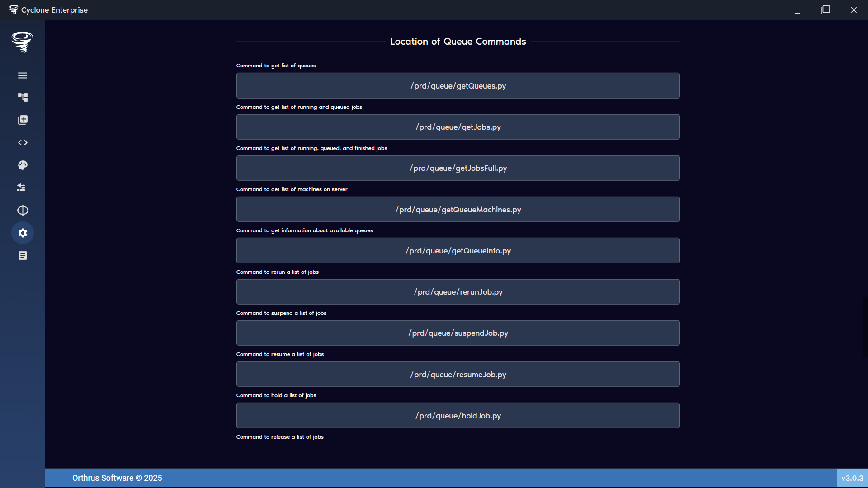868x488 pixels.
Task: Select the getJobs.py command path field
Action: pyautogui.click(x=458, y=127)
